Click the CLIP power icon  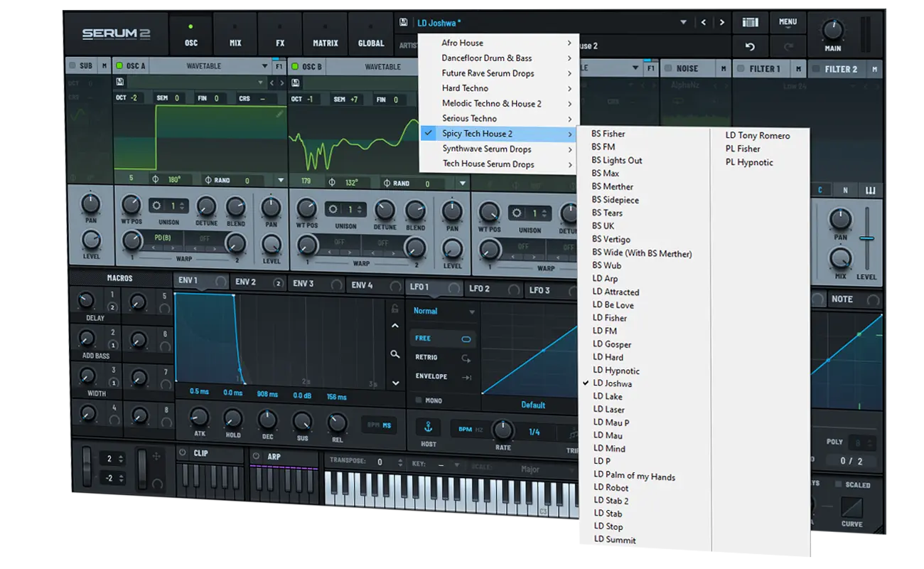(182, 453)
